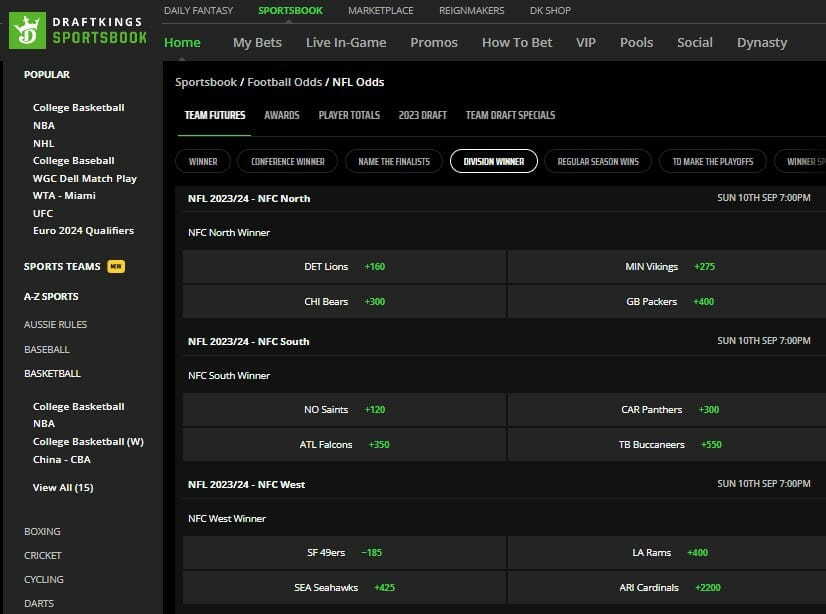Select the Regular Season Wins pill

598,162
